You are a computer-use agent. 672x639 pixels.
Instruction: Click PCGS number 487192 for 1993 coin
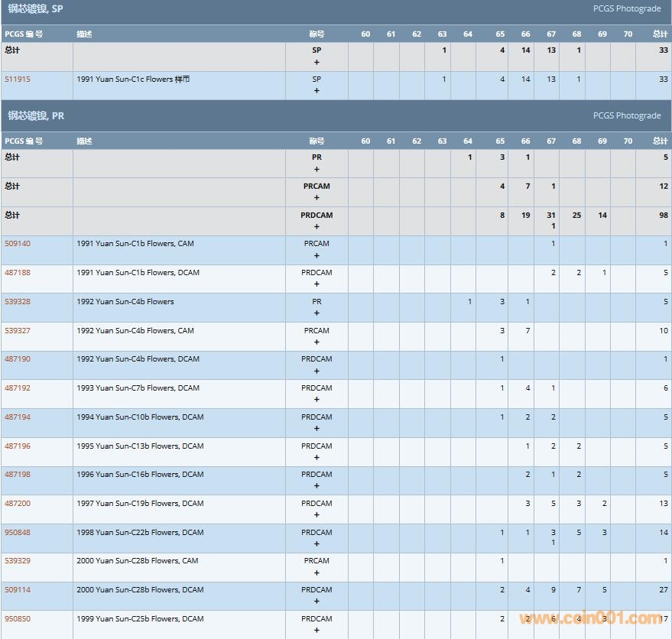pos(18,388)
